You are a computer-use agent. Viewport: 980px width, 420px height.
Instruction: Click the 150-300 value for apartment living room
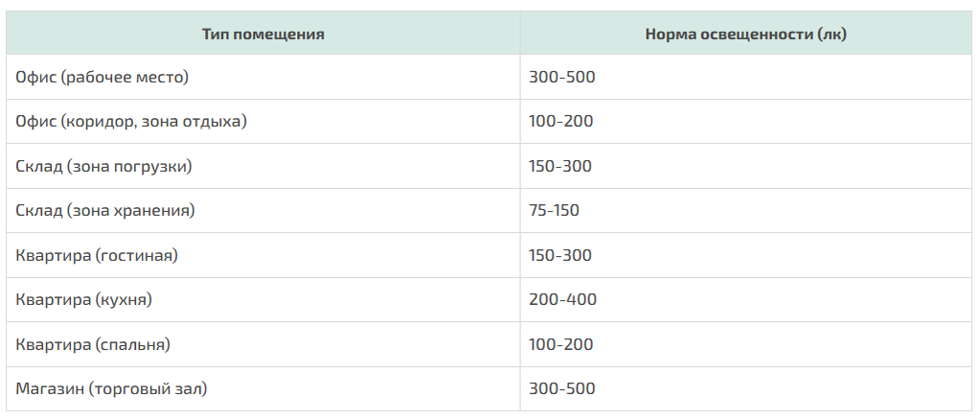point(560,255)
